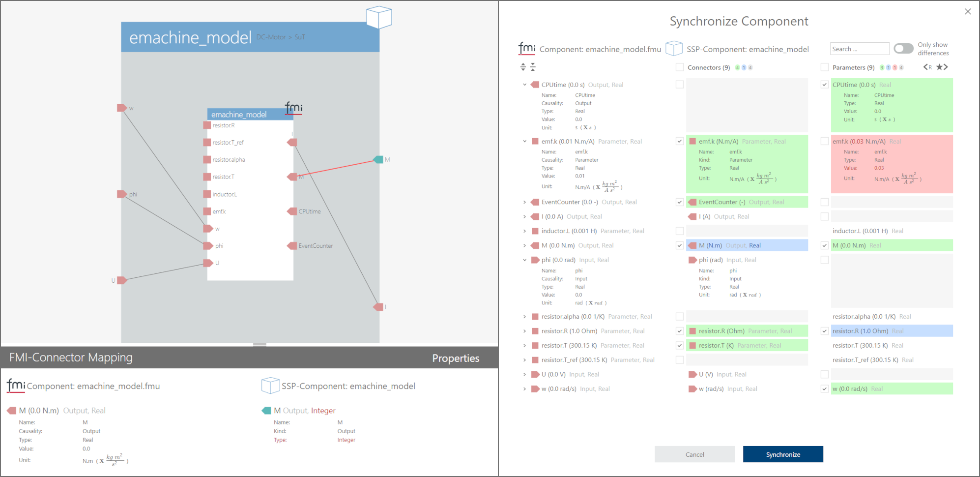Image resolution: width=980 pixels, height=477 pixels.
Task: Check the Connectors (9) select-all checkbox
Action: click(x=680, y=67)
